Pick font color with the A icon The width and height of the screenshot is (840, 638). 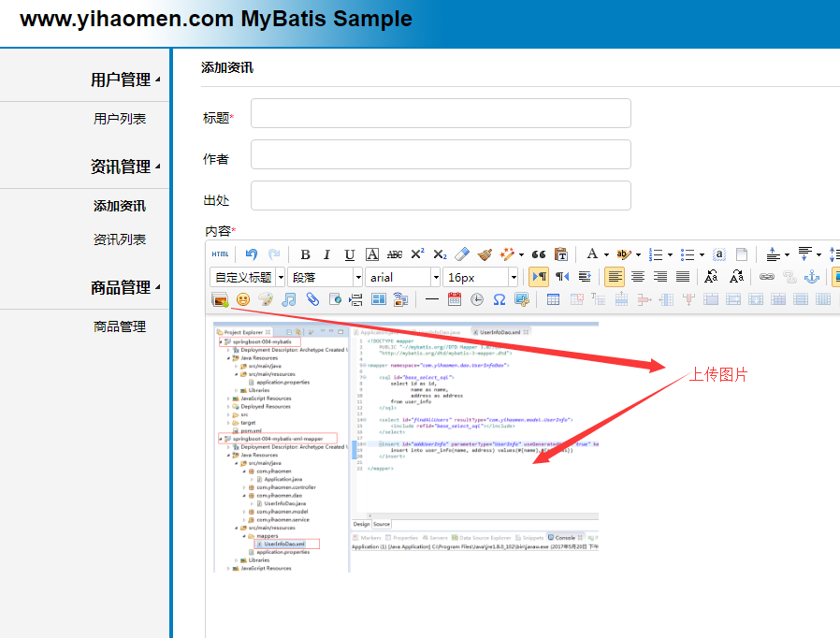coord(592,254)
